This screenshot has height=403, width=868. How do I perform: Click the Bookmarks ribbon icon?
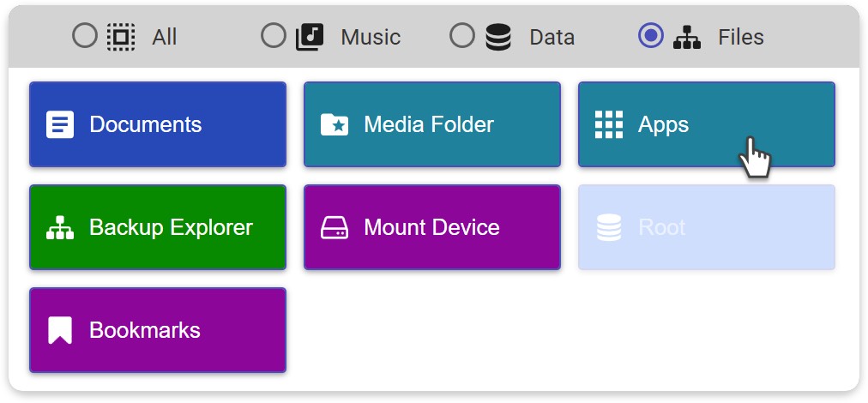click(x=60, y=330)
